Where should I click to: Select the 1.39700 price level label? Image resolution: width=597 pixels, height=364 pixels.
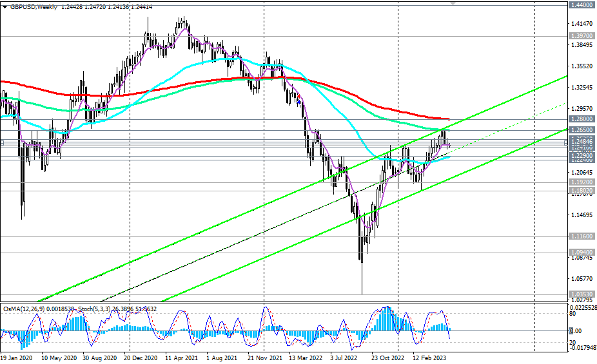click(x=582, y=35)
